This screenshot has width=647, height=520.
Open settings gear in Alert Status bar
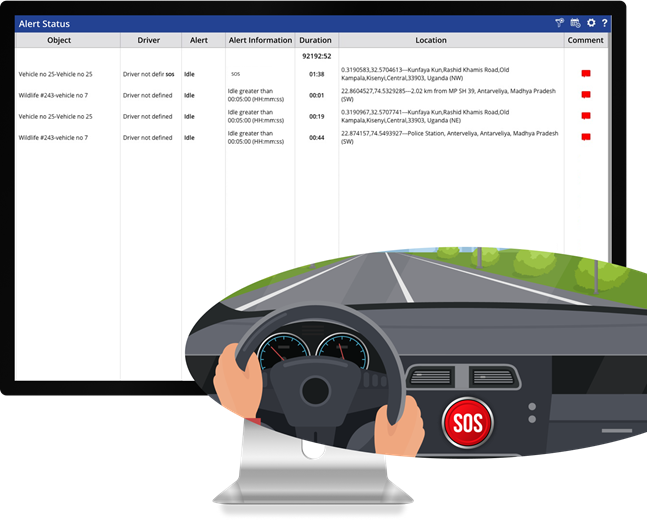click(x=591, y=23)
